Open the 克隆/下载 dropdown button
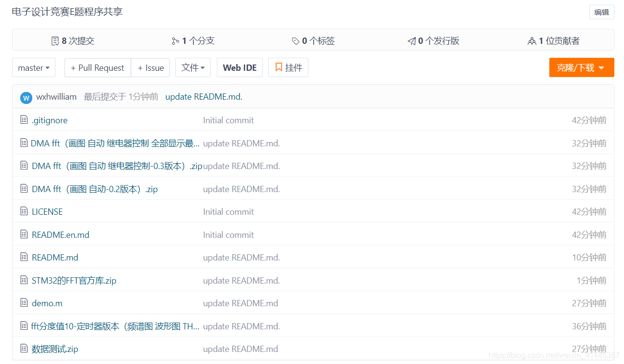The image size is (624, 364). tap(582, 67)
